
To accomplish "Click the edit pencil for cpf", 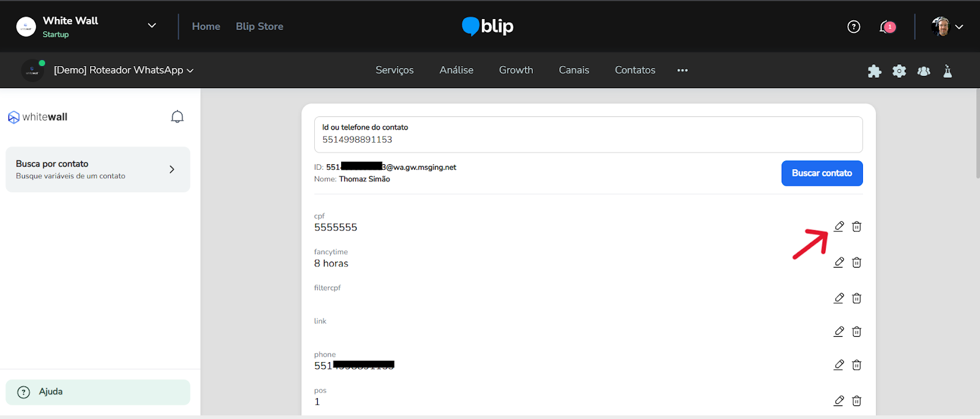I will point(839,227).
